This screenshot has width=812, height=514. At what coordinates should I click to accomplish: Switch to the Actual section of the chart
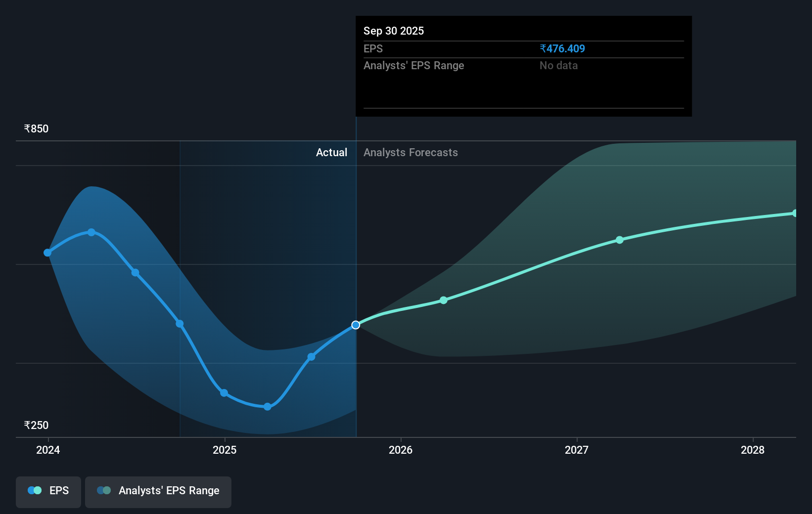click(x=331, y=152)
